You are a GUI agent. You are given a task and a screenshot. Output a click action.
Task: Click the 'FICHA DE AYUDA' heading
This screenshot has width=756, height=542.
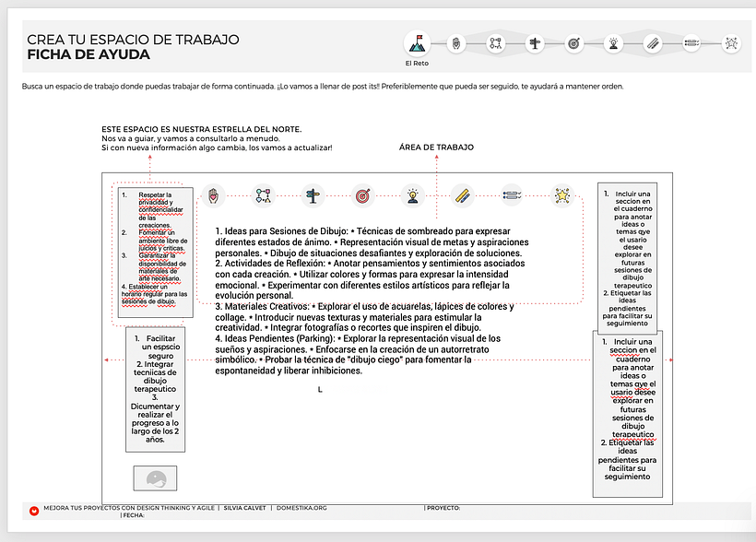point(89,54)
